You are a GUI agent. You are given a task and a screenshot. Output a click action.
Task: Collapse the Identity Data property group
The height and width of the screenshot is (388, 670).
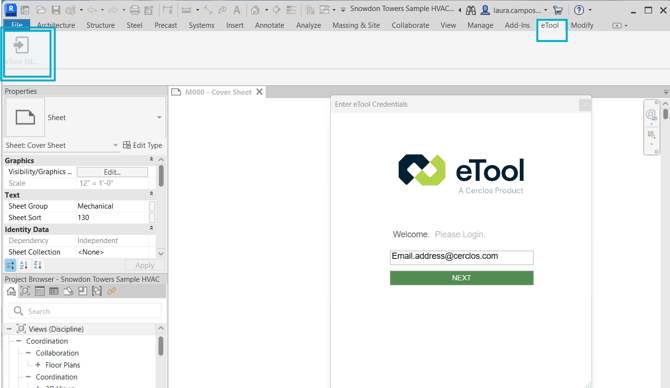(151, 229)
